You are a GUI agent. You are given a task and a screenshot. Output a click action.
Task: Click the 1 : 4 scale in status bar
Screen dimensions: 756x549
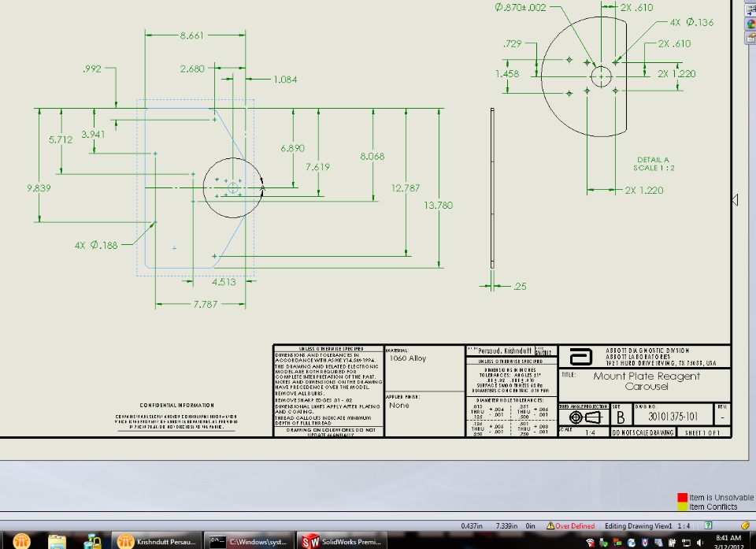(684, 526)
